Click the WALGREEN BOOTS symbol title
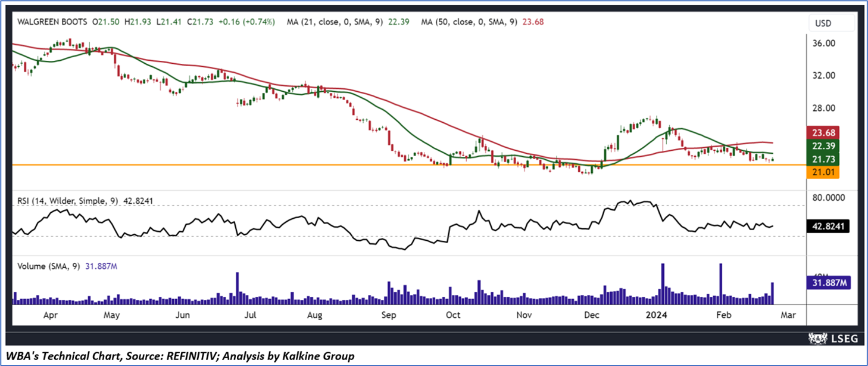Viewport: 868px width, 366px height. click(x=51, y=21)
